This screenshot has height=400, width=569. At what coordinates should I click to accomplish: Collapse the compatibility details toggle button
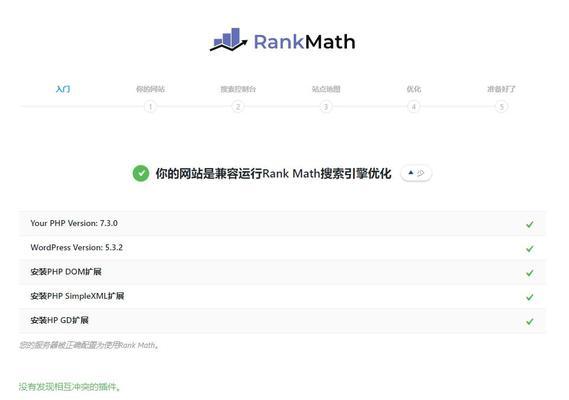416,173
